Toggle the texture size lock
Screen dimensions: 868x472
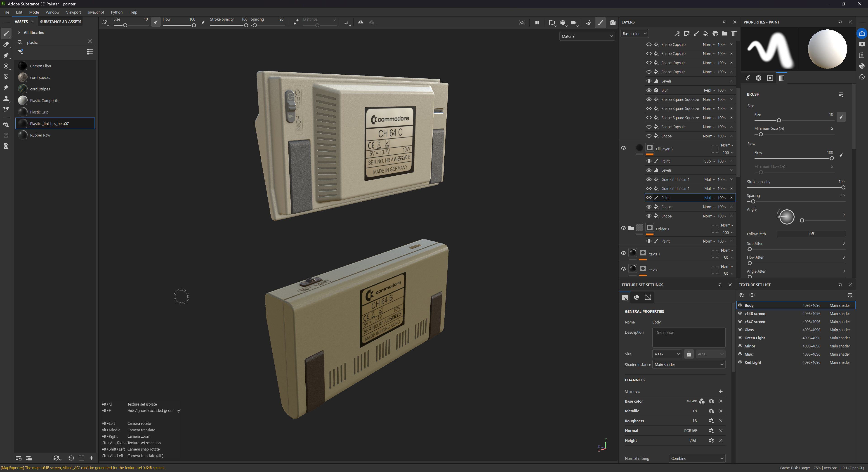coord(689,354)
